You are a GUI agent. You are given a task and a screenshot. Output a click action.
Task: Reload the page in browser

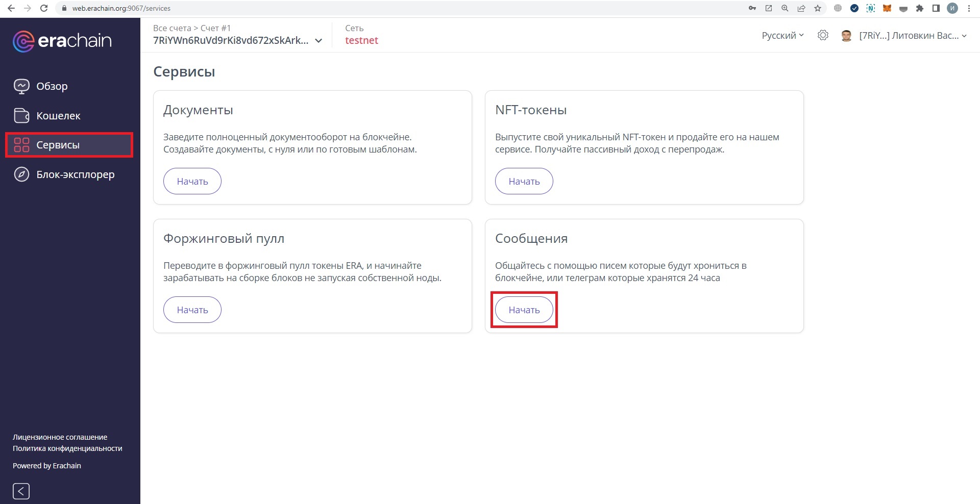tap(44, 8)
